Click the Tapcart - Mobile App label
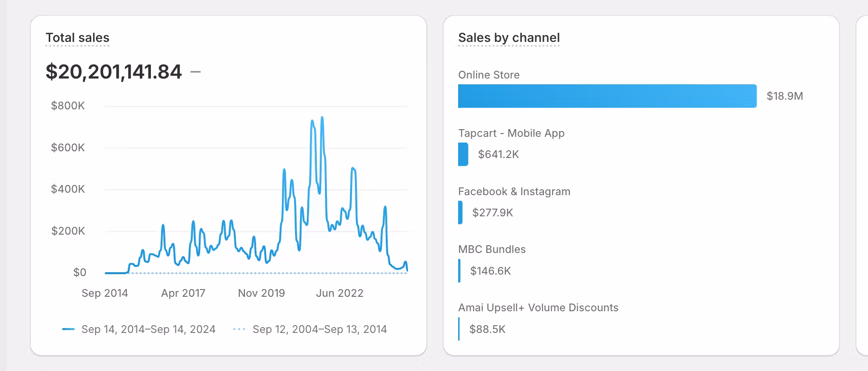This screenshot has height=371, width=868. pos(511,133)
